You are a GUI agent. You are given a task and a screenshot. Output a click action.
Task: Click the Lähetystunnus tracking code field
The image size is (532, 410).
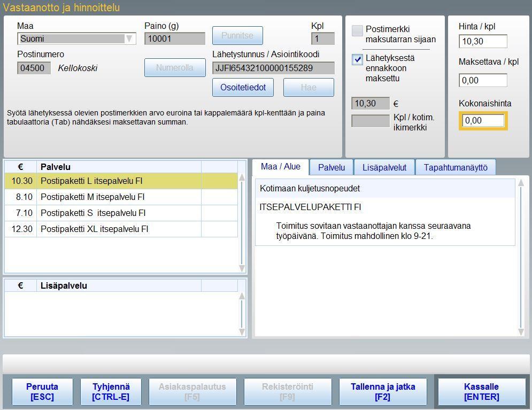click(273, 68)
